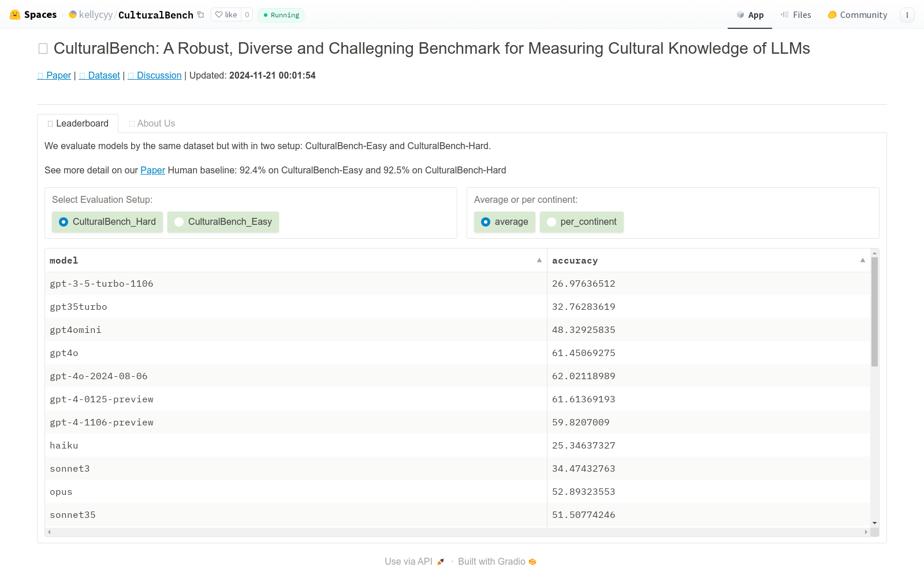
Task: Select the gpt-4o-2024-08-06 cell
Action: click(x=296, y=376)
